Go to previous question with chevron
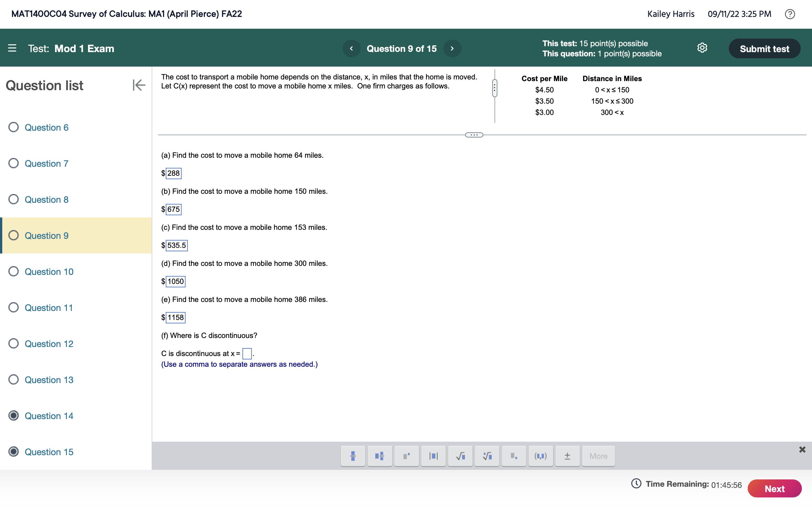Screen dimensions: 812x507 [x=351, y=49]
